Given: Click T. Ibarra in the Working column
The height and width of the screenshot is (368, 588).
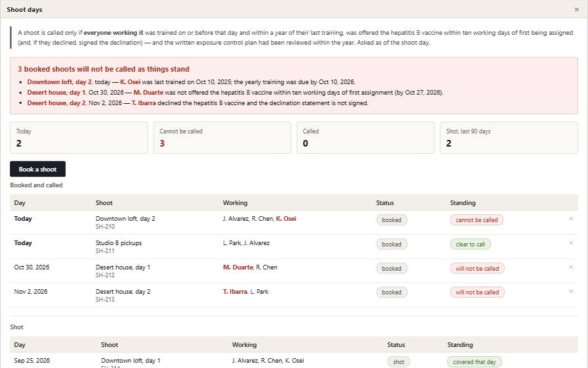Looking at the screenshot, I should 235,291.
